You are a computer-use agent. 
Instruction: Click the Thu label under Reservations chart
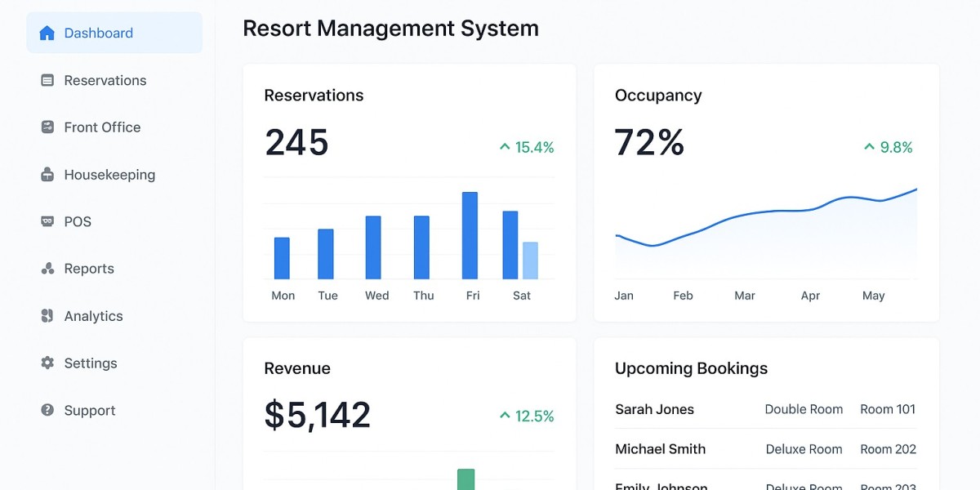pyautogui.click(x=423, y=296)
